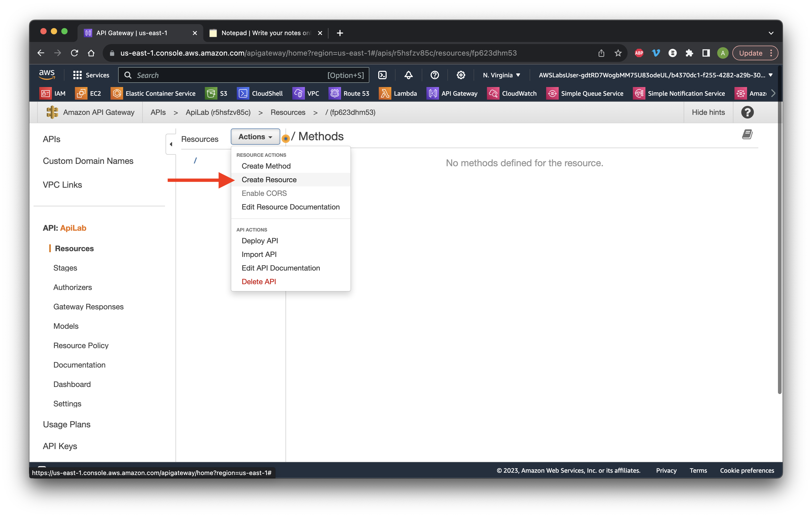Open Cookie preferences in footer
The height and width of the screenshot is (517, 812).
(747, 470)
